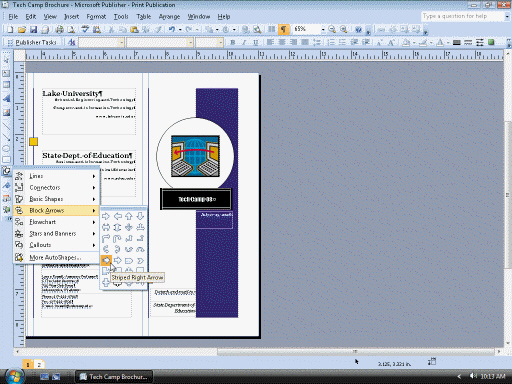Open the Picture Frame tool

click(x=6, y=112)
